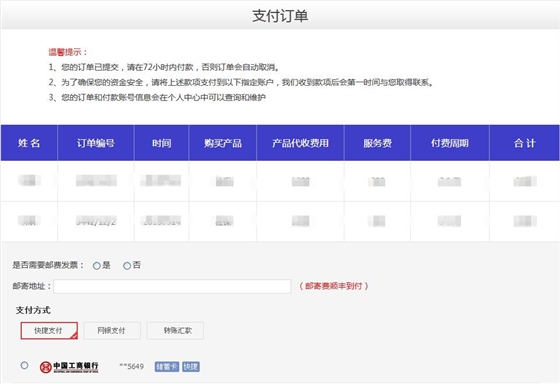
Task: Click the 时间 column header
Action: pyautogui.click(x=161, y=143)
